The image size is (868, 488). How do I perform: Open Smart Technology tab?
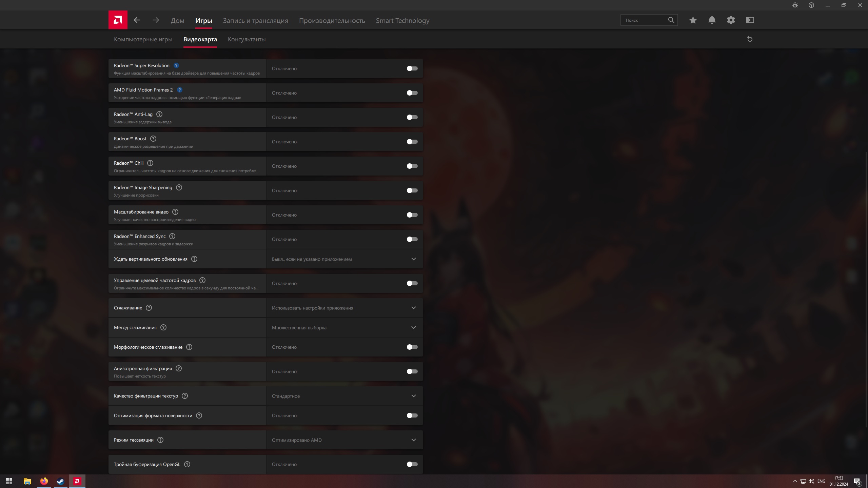coord(402,21)
